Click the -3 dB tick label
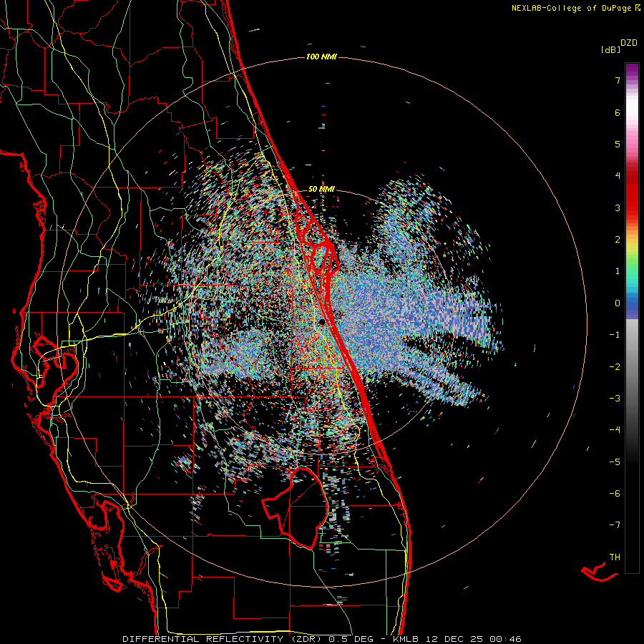Screen dimensions: 644x644 615,399
